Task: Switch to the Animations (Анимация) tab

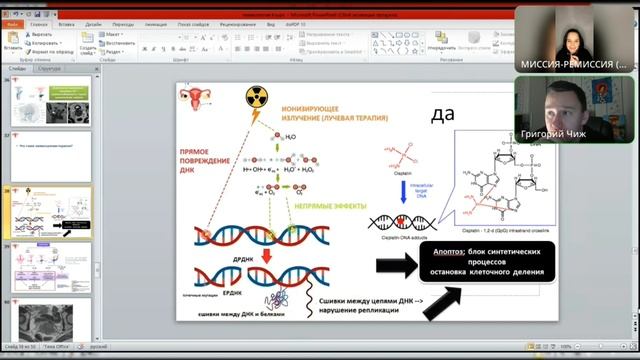Action: (156, 24)
